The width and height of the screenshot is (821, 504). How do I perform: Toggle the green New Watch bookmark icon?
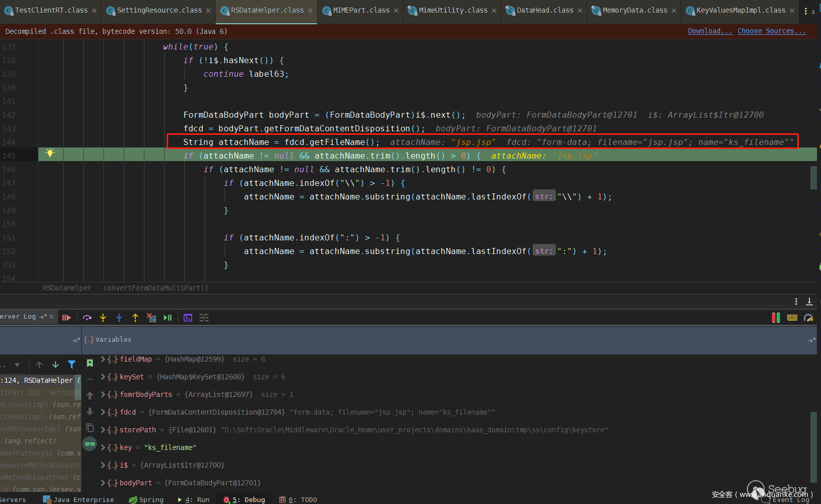click(90, 363)
